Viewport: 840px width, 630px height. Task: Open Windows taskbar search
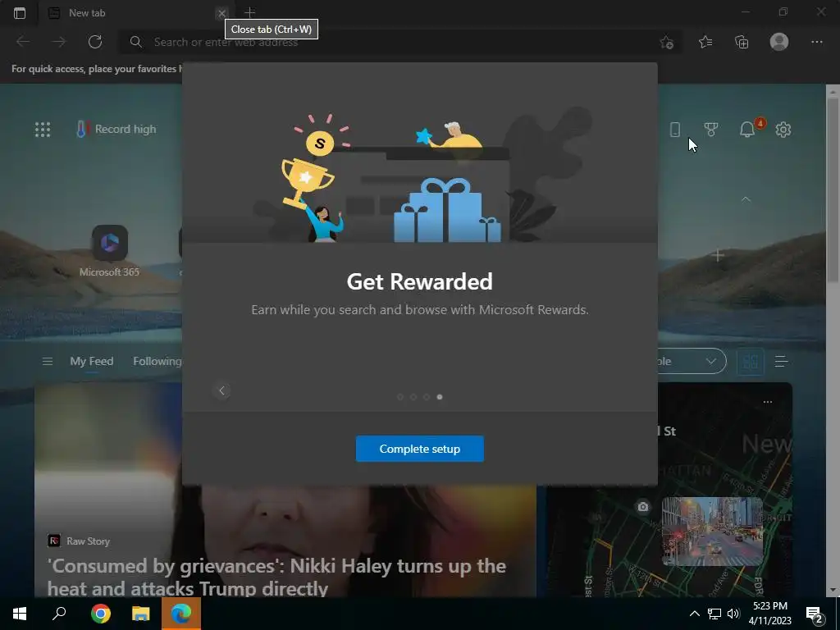(59, 614)
